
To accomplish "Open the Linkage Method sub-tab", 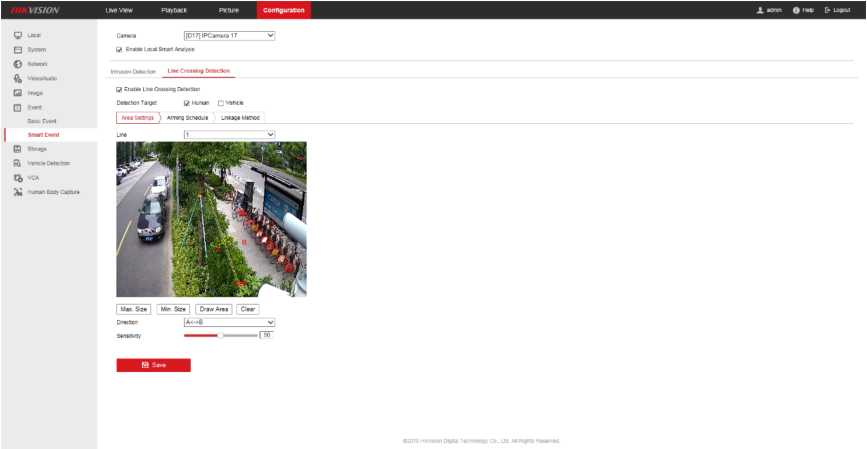I will coord(240,118).
